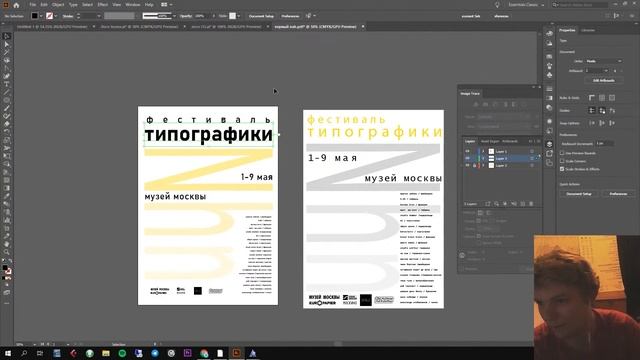Open Illustrator from the Windows taskbar

point(236,353)
